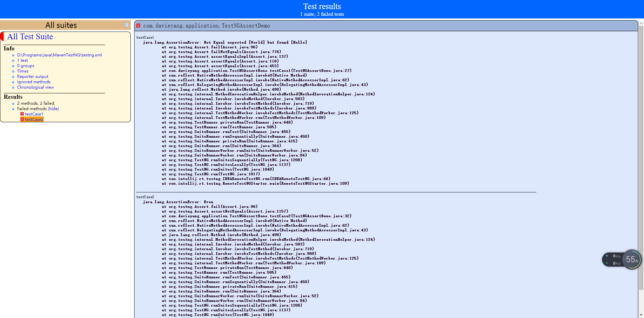Click the 'All suites' heading text
Screen dimensions: 644x318
click(61, 25)
